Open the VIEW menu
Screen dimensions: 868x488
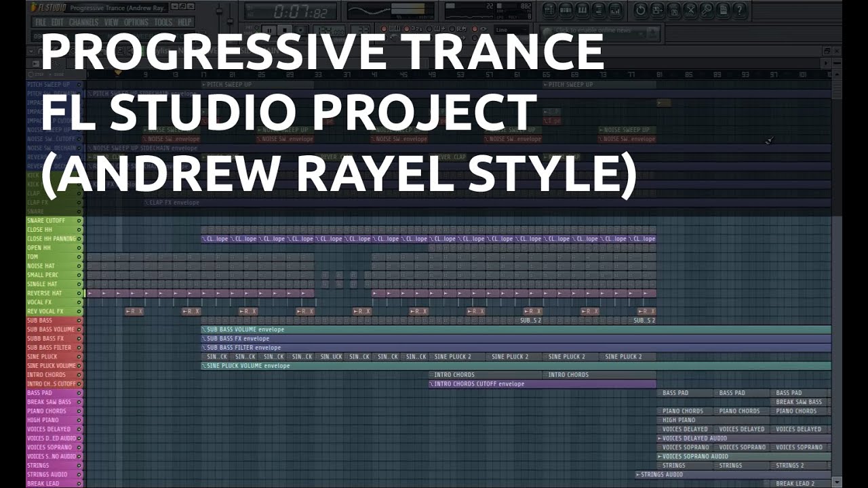click(112, 22)
